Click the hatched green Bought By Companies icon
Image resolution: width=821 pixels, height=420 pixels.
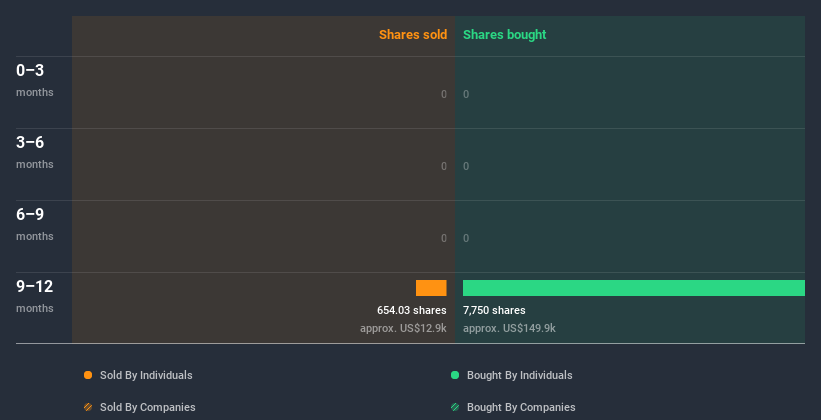click(x=455, y=407)
